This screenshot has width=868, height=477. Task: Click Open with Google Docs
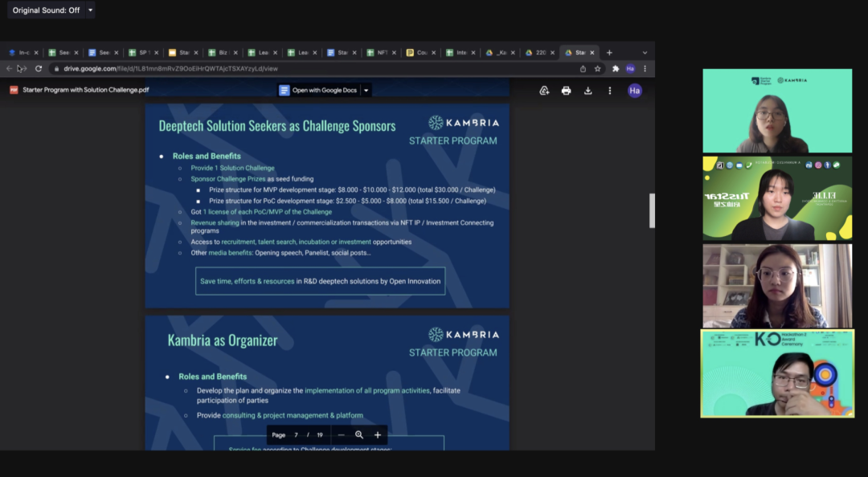click(x=318, y=90)
